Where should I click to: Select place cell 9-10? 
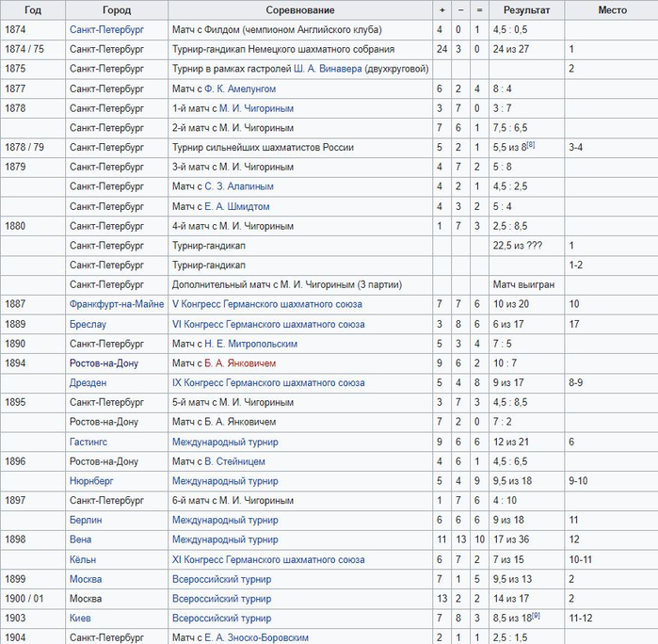612,481
